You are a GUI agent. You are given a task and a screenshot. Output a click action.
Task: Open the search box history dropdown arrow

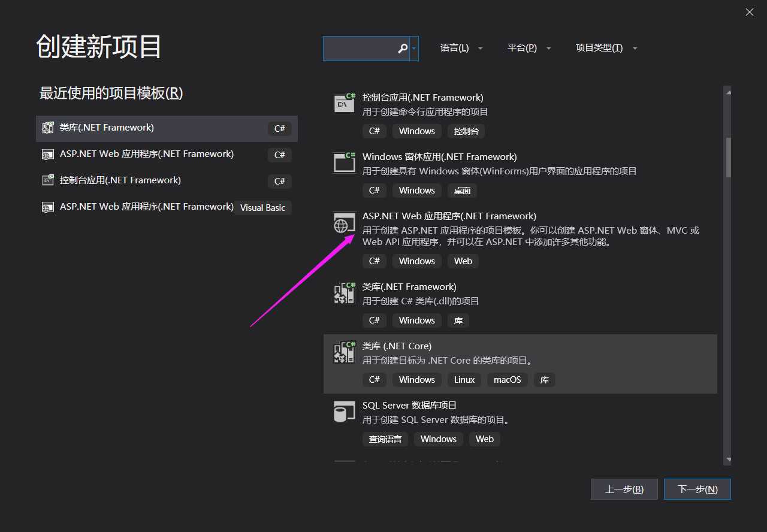[414, 49]
